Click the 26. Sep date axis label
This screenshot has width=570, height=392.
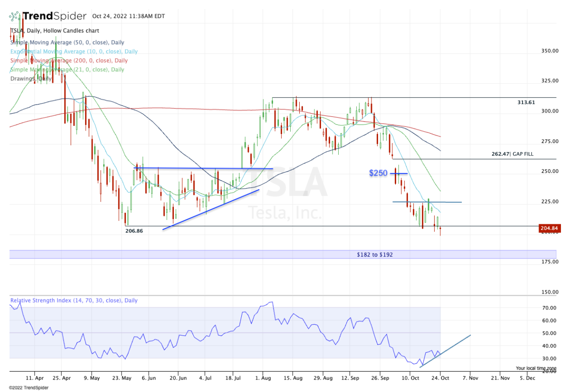point(380,379)
